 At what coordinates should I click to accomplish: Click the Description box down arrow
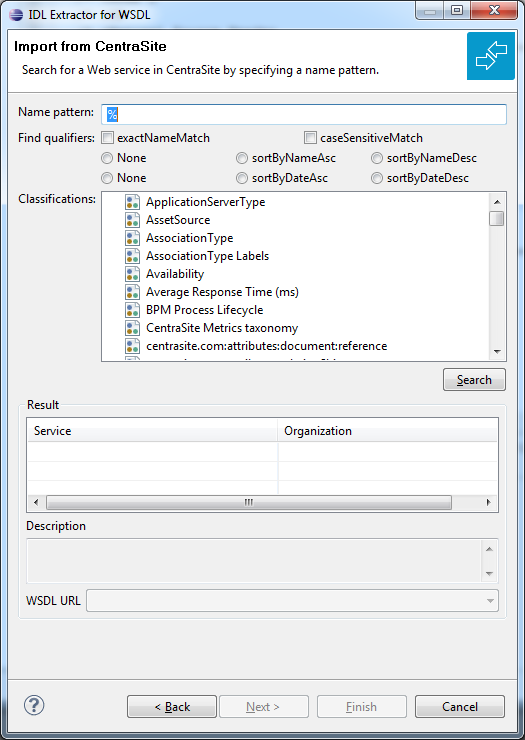[x=489, y=574]
